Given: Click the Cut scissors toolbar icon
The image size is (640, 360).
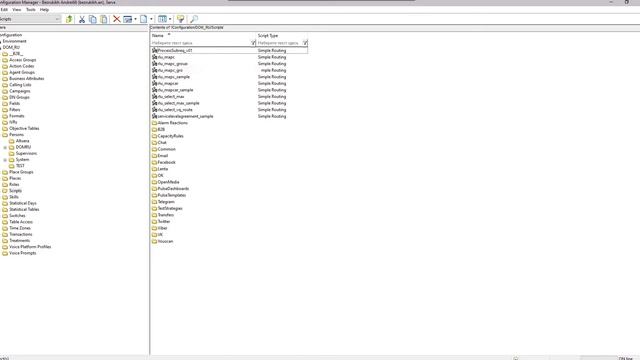Looking at the screenshot, I should (82, 19).
